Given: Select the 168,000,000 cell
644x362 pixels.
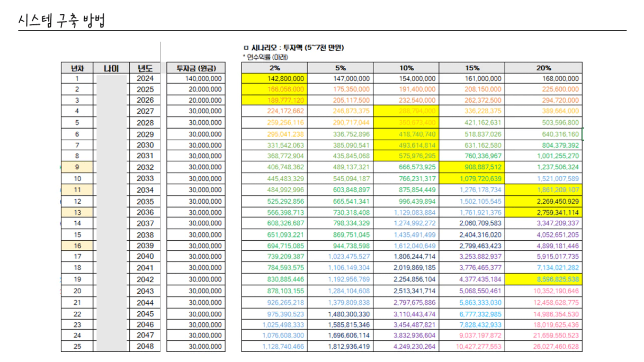Looking at the screenshot, I should tap(543, 78).
